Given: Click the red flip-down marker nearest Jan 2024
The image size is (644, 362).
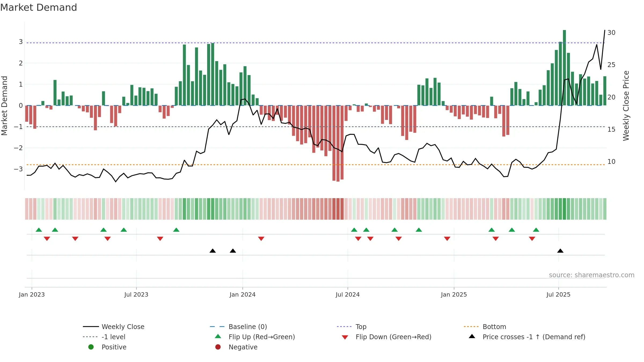Looking at the screenshot, I should 261,239.
